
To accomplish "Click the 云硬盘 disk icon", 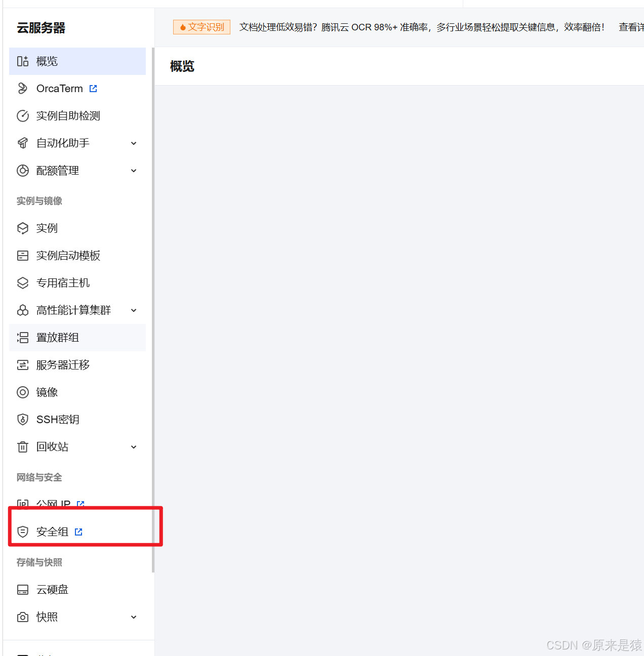I will pyautogui.click(x=23, y=590).
